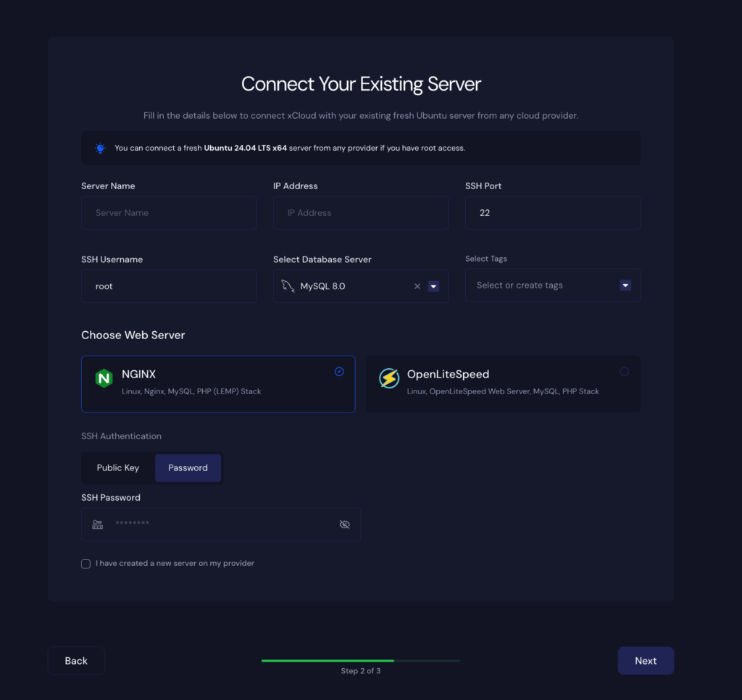Click the NGINX logo icon
742x700 pixels.
pyautogui.click(x=104, y=378)
